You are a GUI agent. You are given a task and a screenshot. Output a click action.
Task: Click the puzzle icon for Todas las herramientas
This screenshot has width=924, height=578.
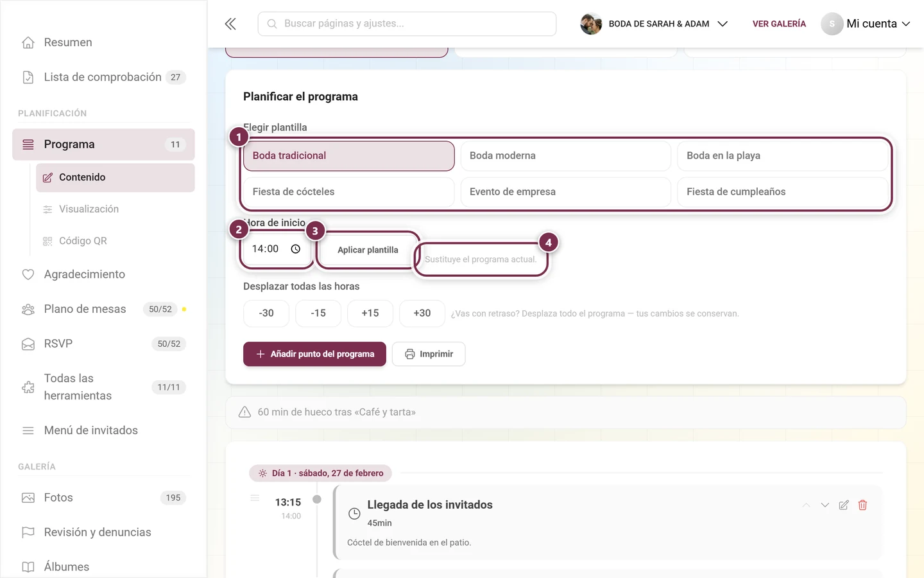28,387
